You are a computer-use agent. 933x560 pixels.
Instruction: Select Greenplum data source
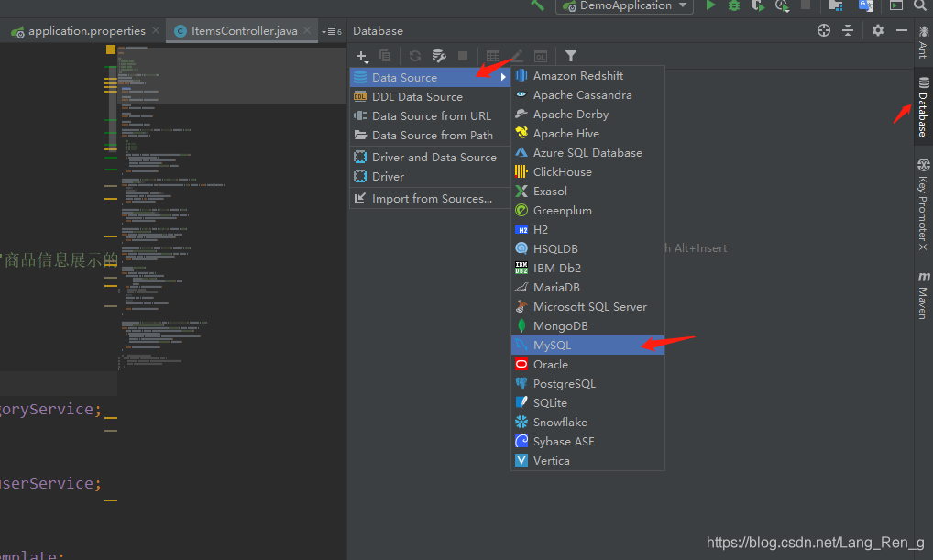point(587,211)
